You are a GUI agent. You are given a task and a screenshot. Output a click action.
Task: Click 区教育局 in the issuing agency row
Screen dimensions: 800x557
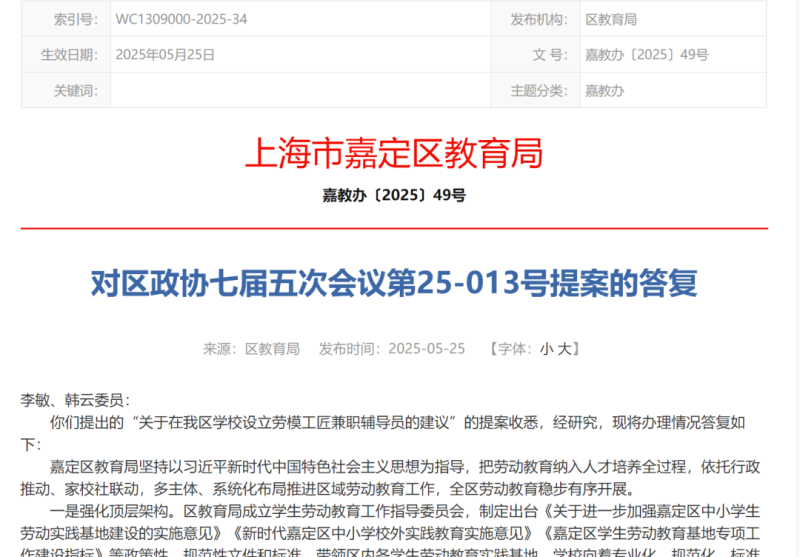[611, 19]
